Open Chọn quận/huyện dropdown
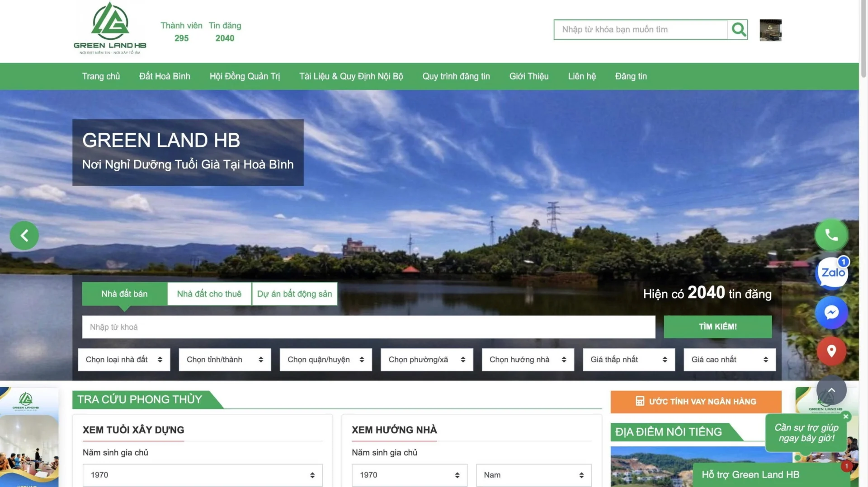Screen dimensions: 868x487 325,360
